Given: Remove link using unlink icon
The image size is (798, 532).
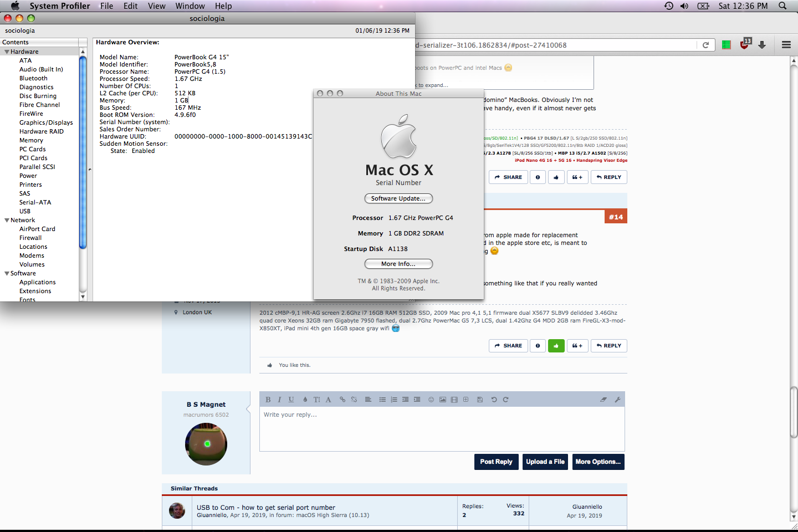Looking at the screenshot, I should 354,400.
